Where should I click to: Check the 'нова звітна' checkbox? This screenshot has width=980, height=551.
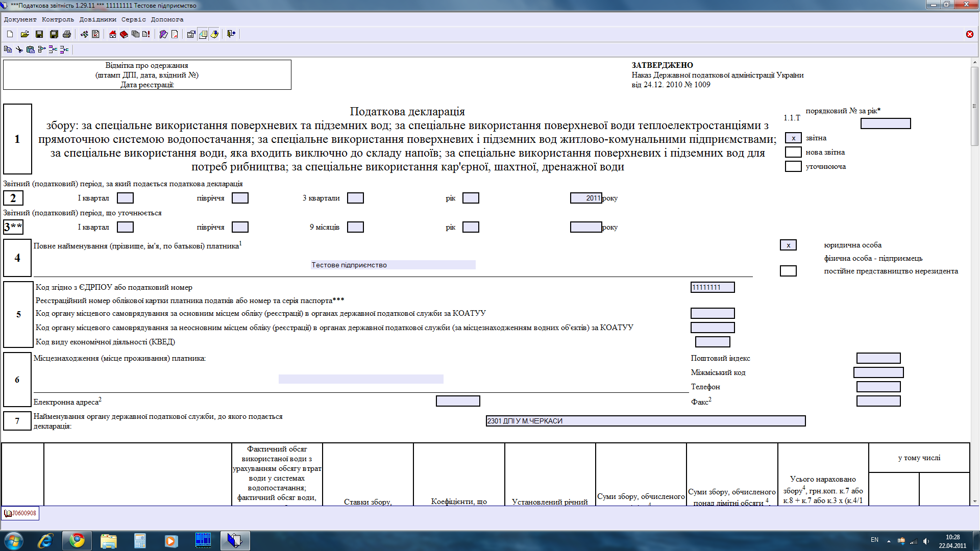[x=793, y=152]
